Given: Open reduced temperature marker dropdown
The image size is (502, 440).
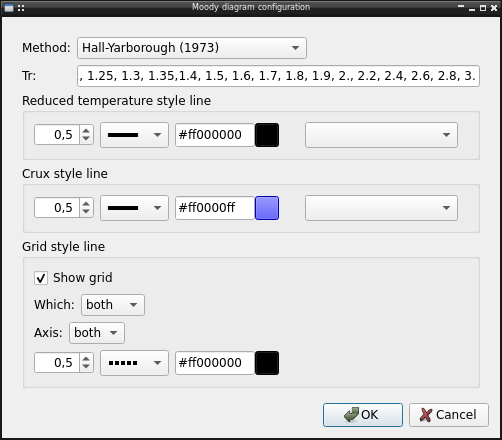Looking at the screenshot, I should [381, 135].
